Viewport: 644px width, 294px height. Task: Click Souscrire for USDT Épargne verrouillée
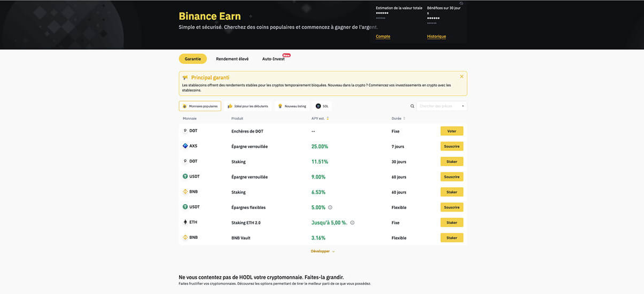(452, 176)
